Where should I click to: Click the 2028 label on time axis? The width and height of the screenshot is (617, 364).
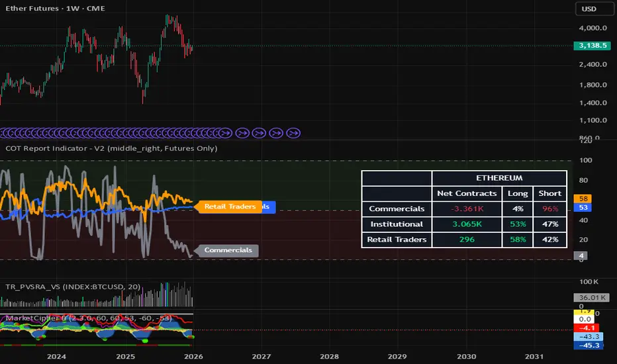pos(329,357)
